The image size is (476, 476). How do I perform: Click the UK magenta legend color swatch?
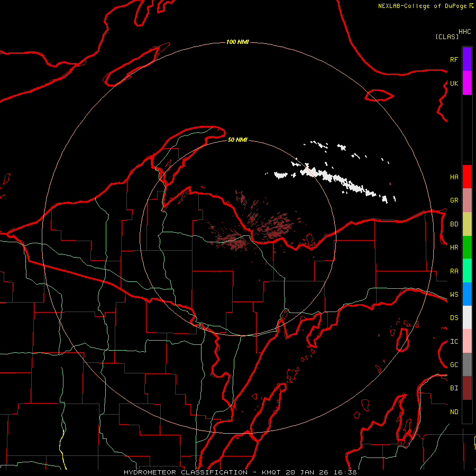[467, 83]
